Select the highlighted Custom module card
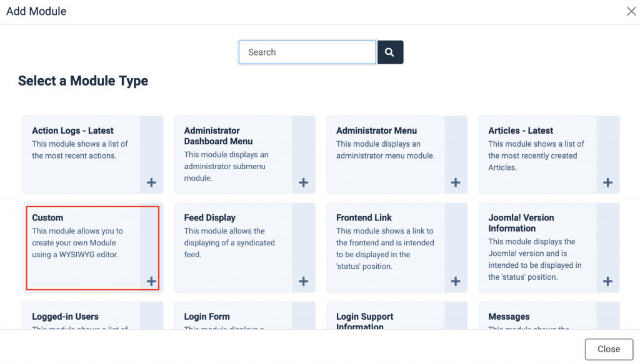Viewport: 640px width, 364px height. (87, 247)
